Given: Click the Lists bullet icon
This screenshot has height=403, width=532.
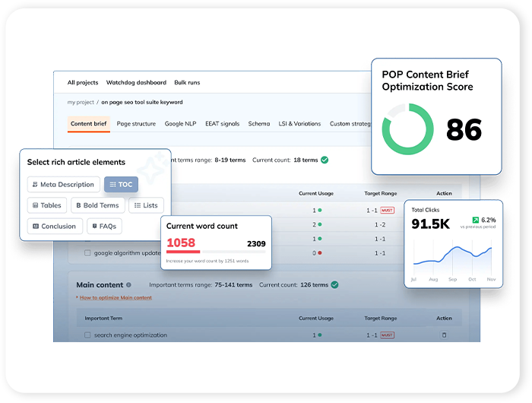Looking at the screenshot, I should [x=138, y=205].
